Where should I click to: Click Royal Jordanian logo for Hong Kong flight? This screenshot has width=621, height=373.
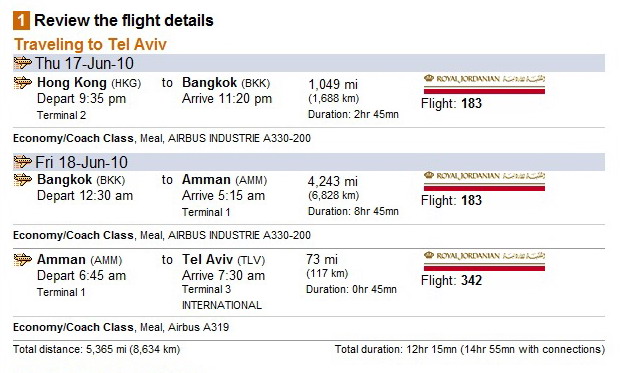click(484, 84)
